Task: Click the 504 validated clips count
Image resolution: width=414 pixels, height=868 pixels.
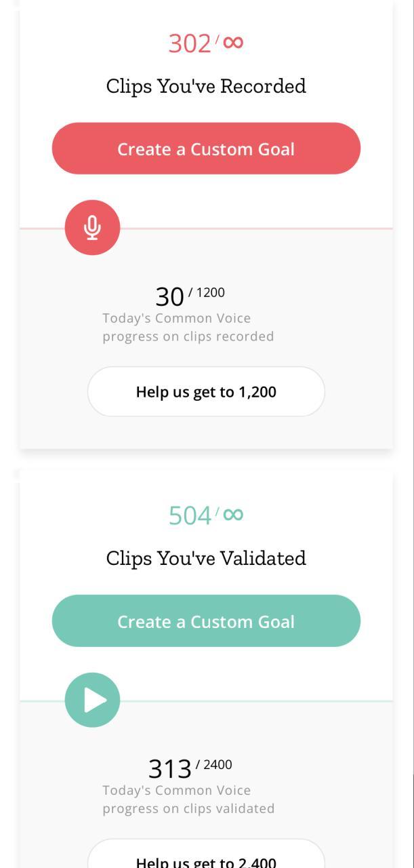Action: coord(190,516)
